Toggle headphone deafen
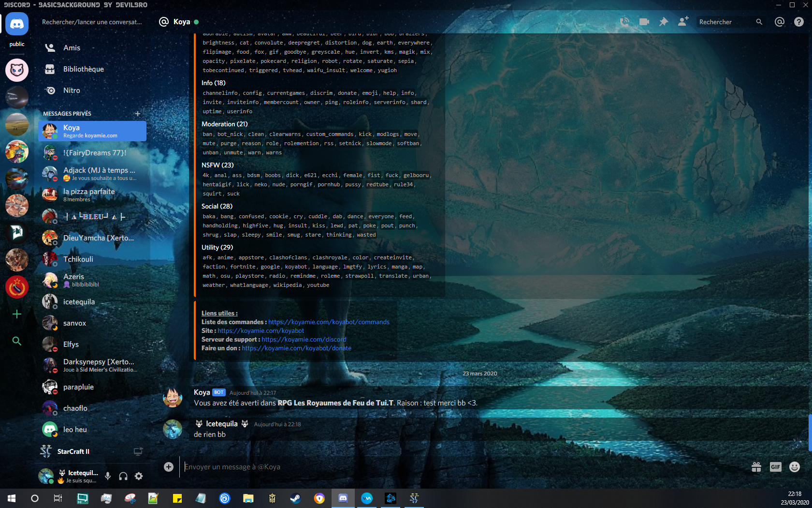812x508 pixels. click(123, 476)
